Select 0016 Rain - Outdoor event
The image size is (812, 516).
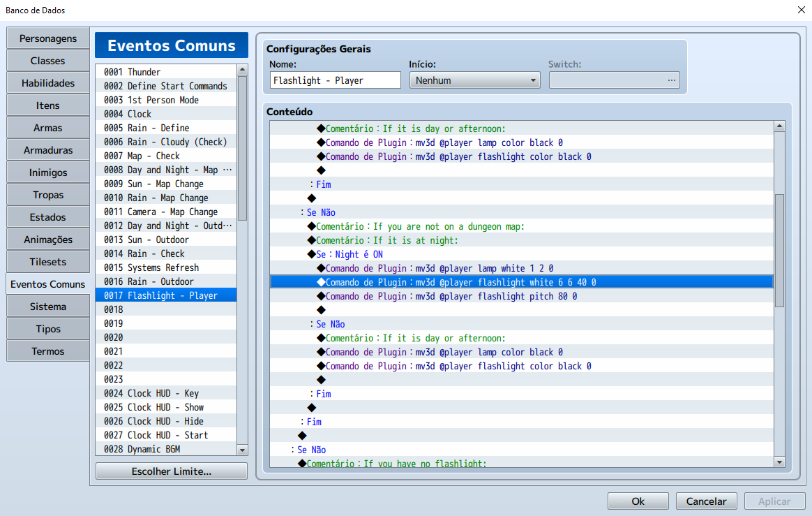coord(166,281)
